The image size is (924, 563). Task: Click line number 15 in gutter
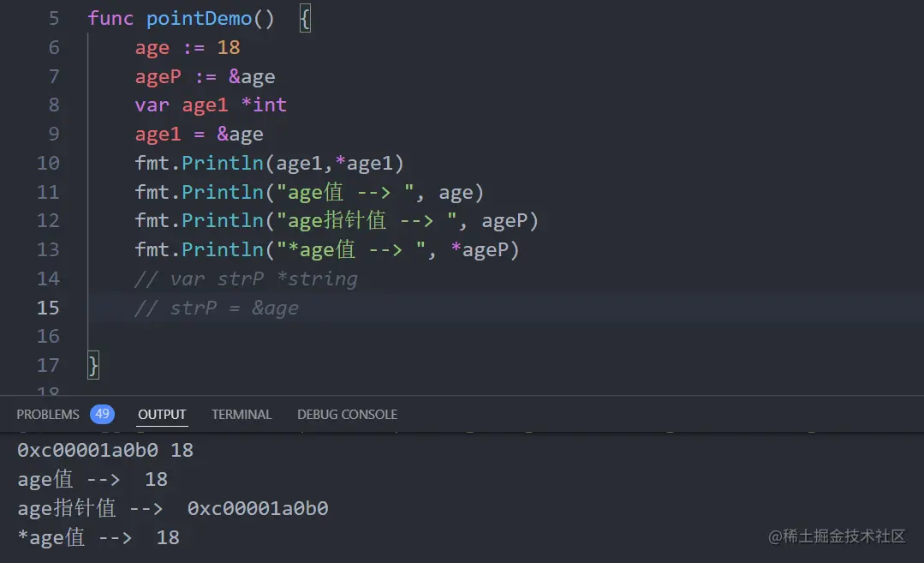pos(48,308)
